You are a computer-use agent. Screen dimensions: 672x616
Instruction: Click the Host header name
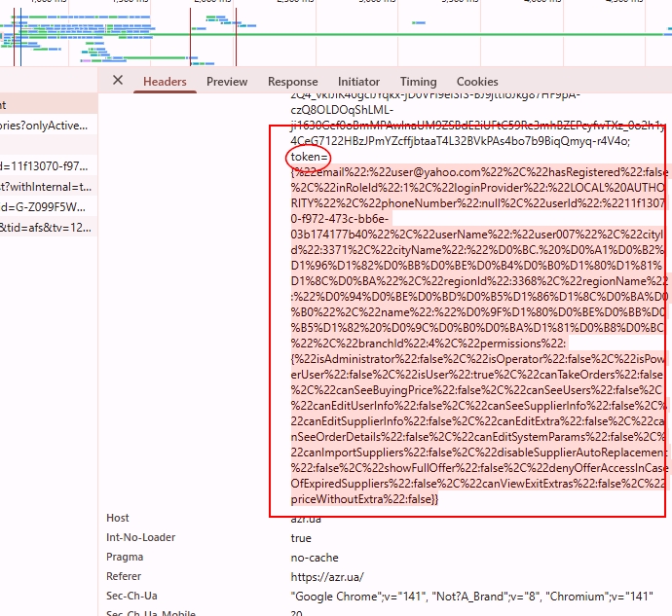(x=118, y=519)
